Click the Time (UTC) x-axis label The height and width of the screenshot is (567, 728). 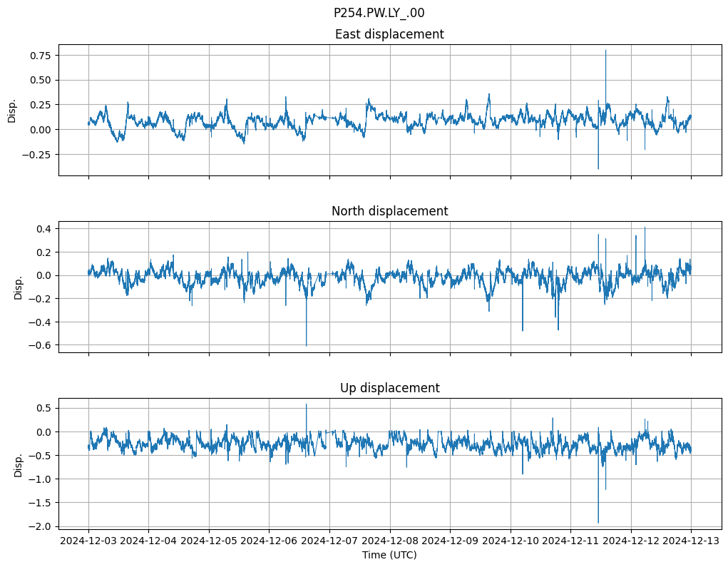click(x=389, y=554)
